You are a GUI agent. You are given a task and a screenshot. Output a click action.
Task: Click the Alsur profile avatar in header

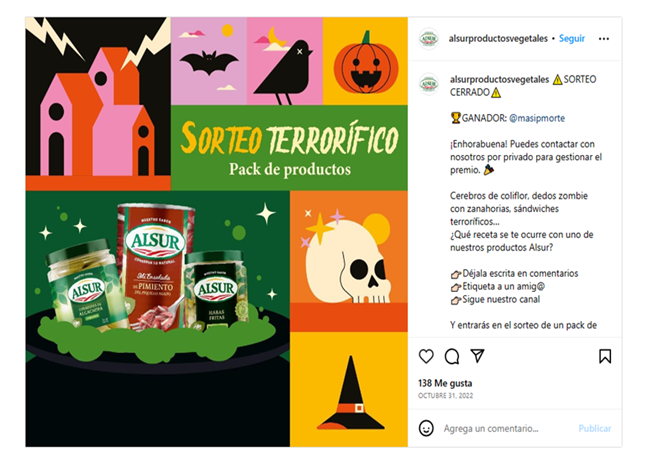(429, 39)
